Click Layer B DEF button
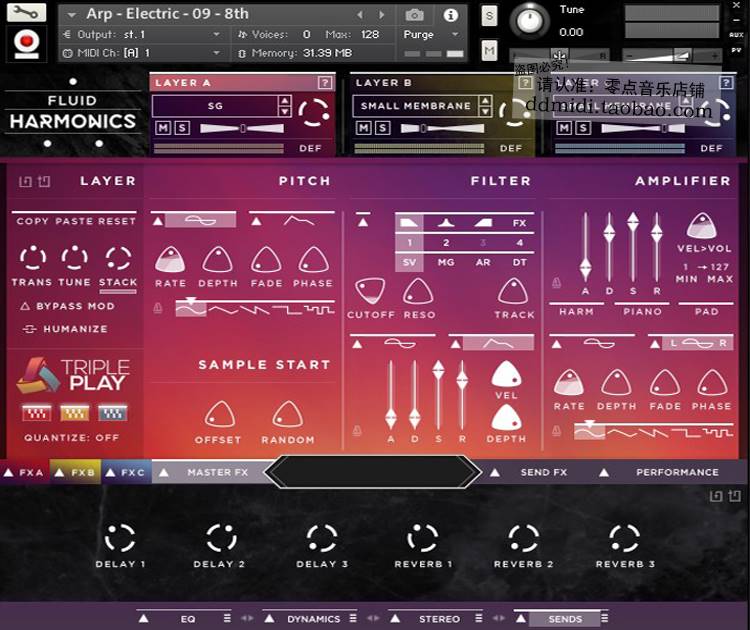The image size is (750, 630). [511, 148]
